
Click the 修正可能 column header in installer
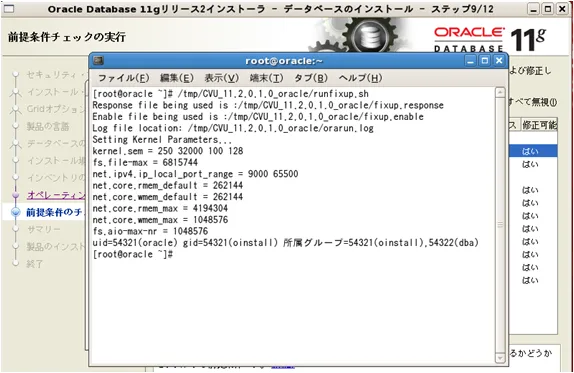[x=539, y=125]
